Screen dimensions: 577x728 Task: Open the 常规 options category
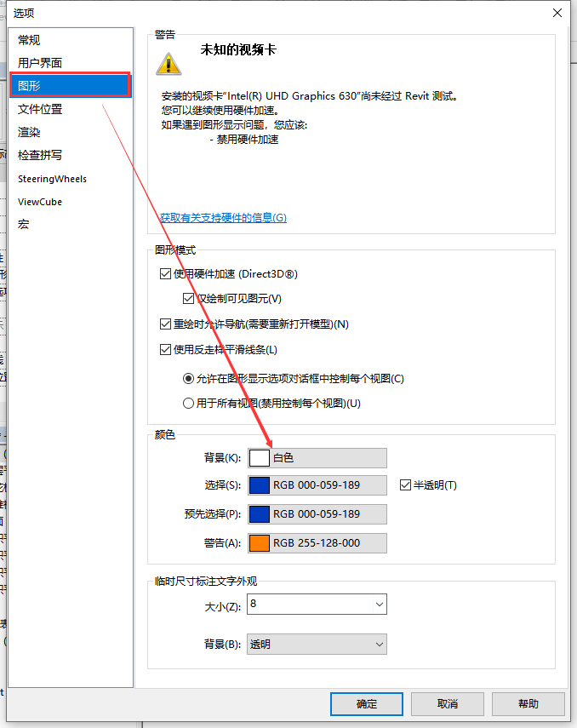click(71, 40)
